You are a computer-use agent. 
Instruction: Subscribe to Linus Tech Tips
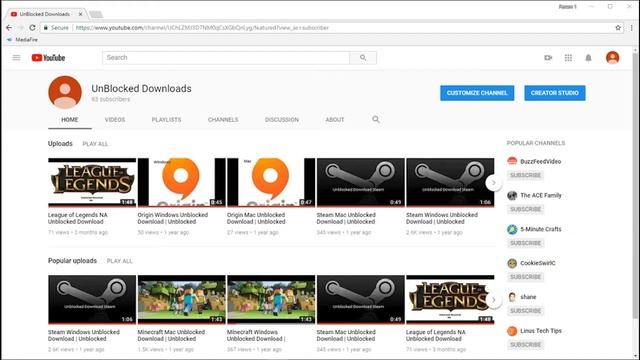(x=525, y=344)
